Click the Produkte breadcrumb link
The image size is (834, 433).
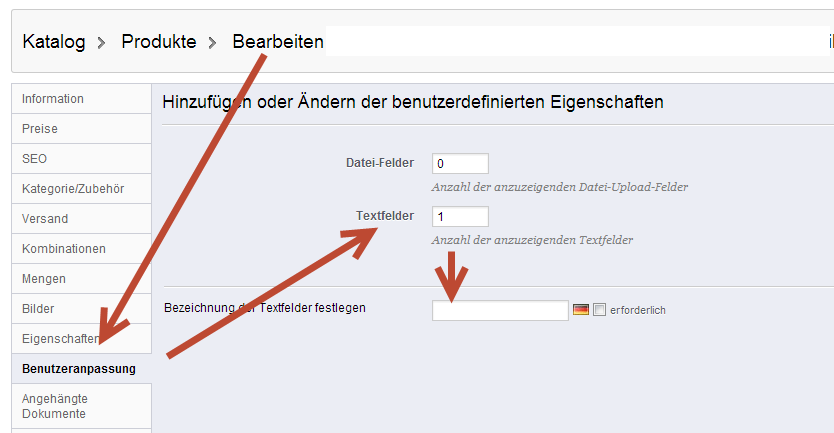(158, 41)
